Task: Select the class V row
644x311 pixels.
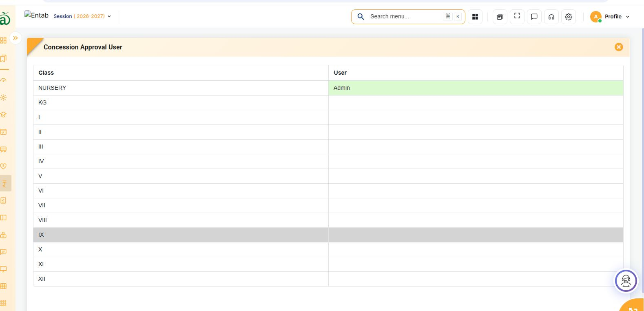Action: pos(328,176)
